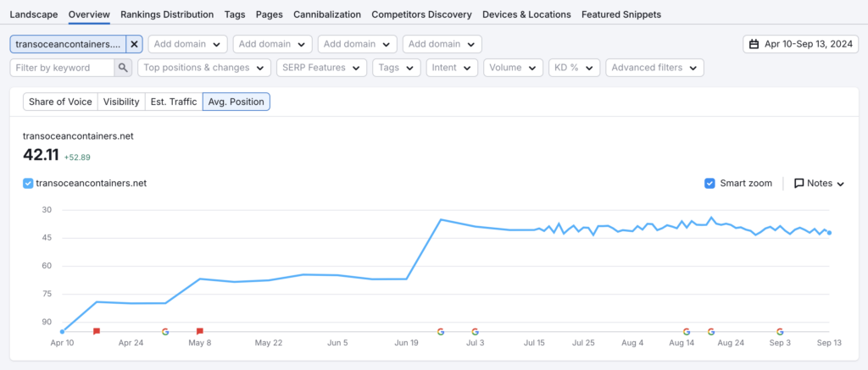Click the Google update marker near Jun 26

(x=441, y=332)
